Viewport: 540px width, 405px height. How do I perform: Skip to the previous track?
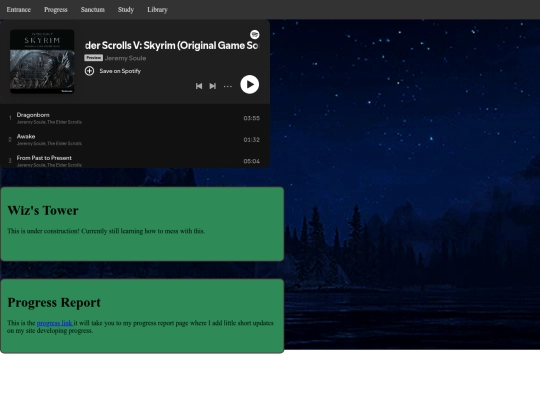(199, 86)
